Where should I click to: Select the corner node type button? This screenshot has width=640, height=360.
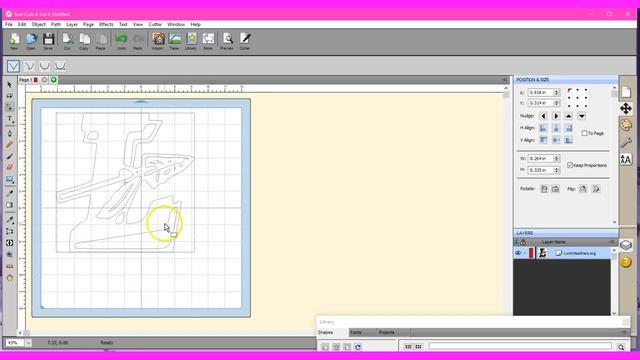[13, 66]
